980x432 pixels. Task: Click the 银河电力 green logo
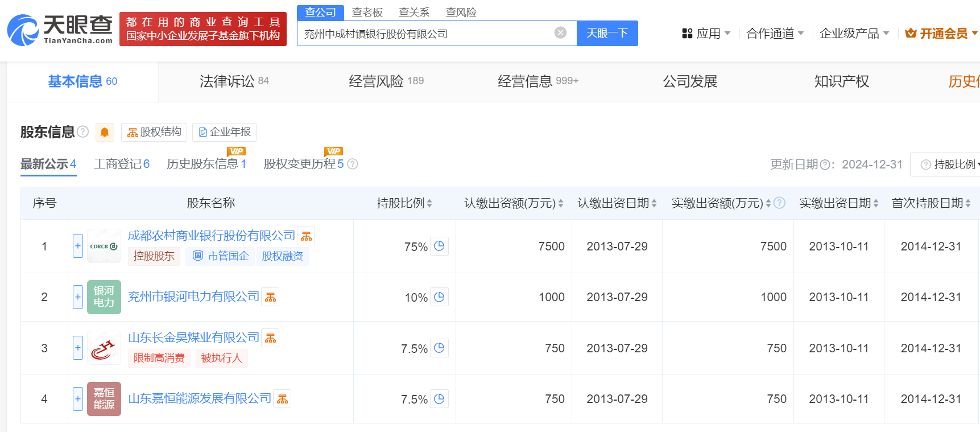tap(104, 297)
